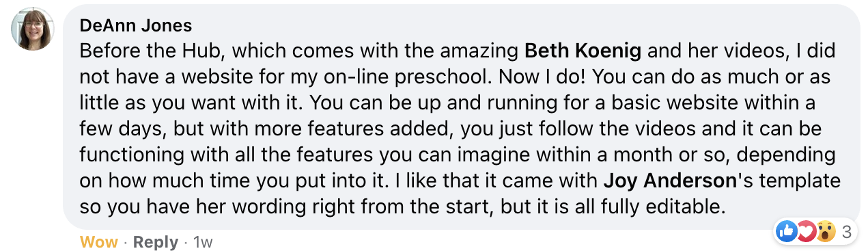The height and width of the screenshot is (251, 868).
Task: Reply to DeAnn Jones's comment
Action: 156,241
